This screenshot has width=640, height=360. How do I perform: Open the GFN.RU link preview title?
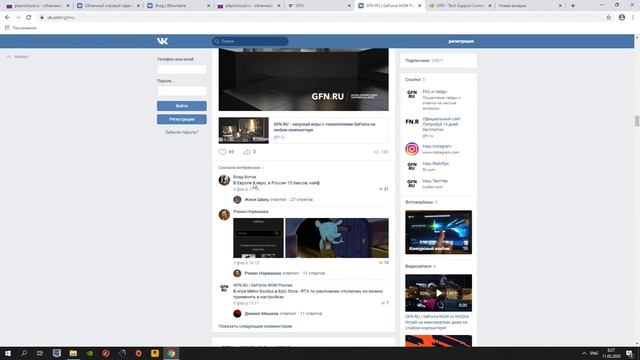pyautogui.click(x=324, y=127)
